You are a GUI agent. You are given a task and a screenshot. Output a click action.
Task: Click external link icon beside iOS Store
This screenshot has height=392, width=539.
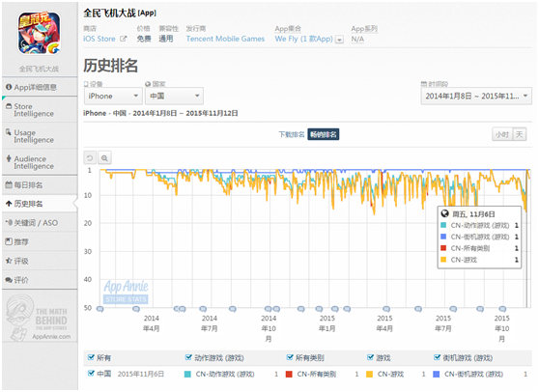click(x=123, y=39)
